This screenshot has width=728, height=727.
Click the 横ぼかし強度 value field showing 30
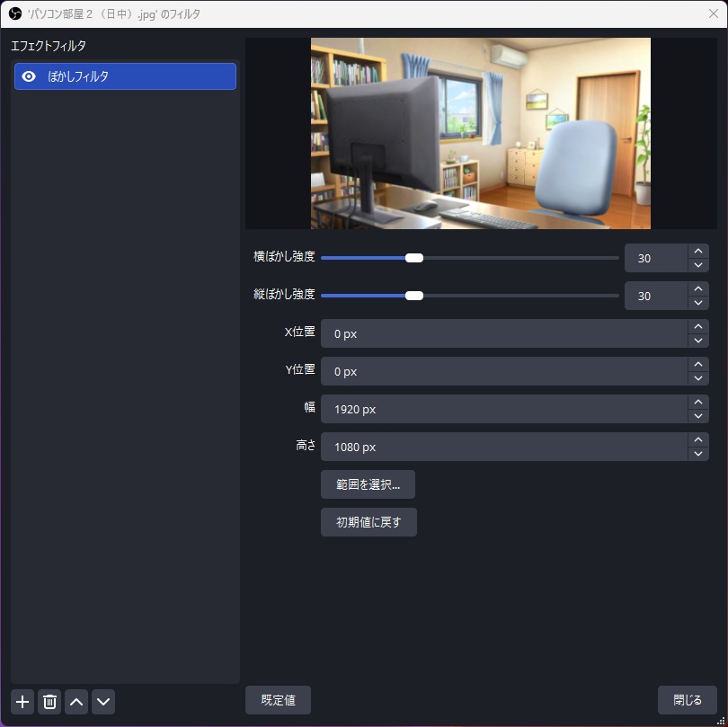tap(656, 258)
